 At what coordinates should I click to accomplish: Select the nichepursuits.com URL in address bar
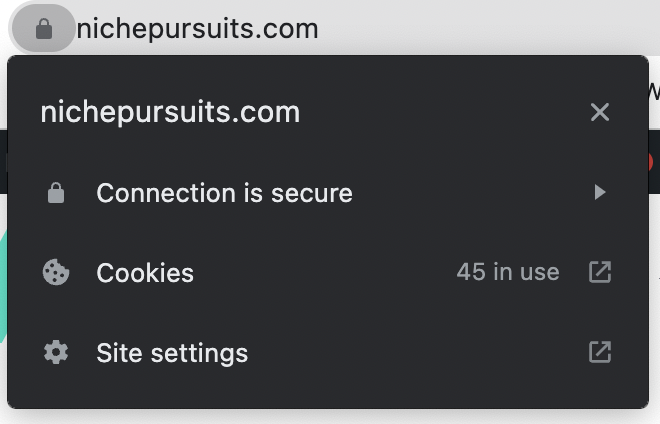197,29
